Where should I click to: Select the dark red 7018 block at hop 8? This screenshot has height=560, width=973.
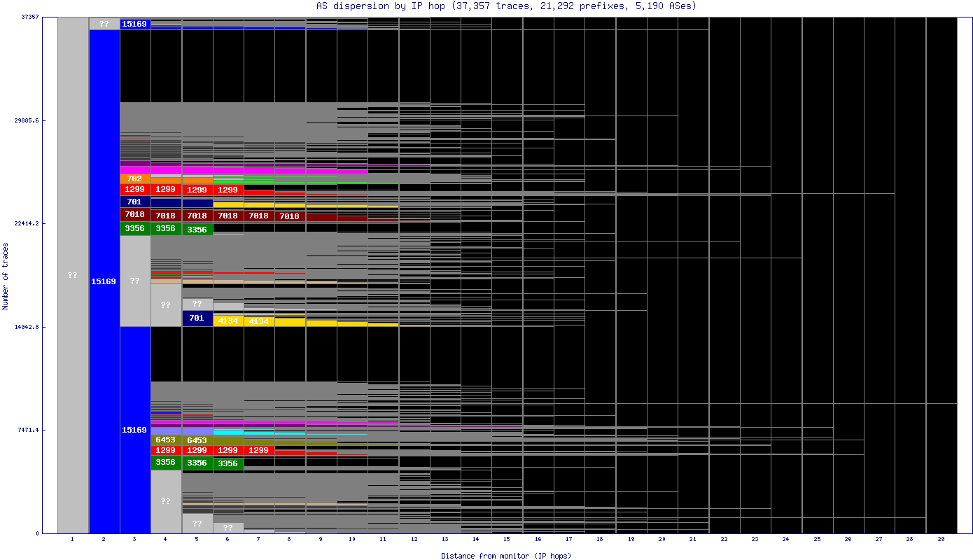pos(290,216)
